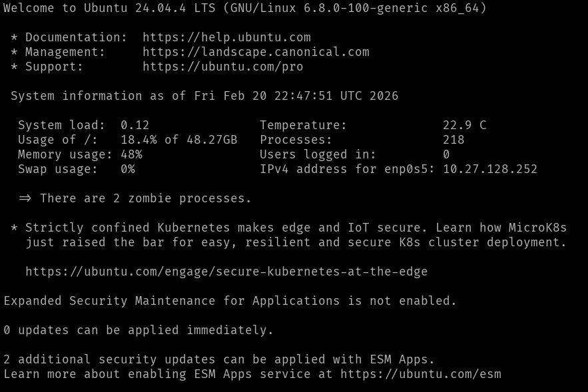Viewport: 588px width, 392px height.
Task: Click the disk usage value 18.4% of 48.27GB
Action: [179, 140]
